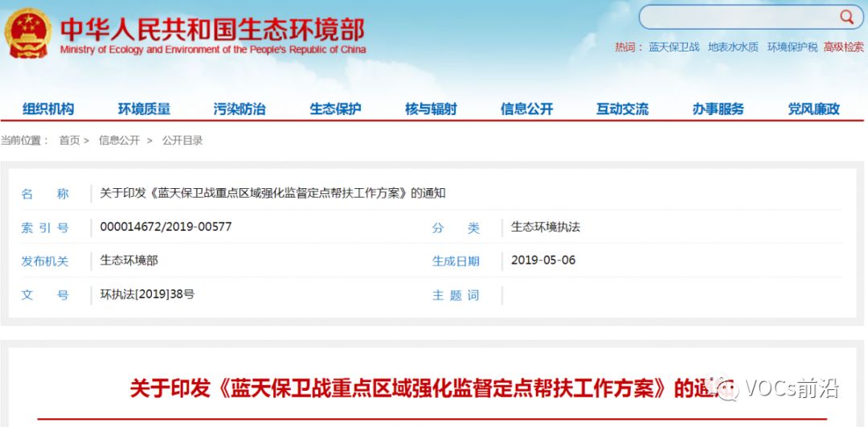Select the category value 生态环境执法

[x=545, y=227]
